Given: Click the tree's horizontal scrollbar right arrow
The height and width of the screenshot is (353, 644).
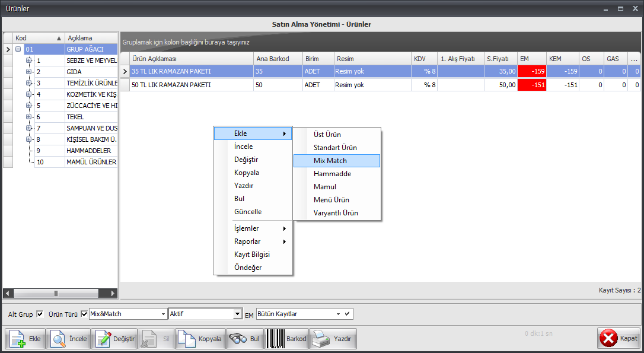Looking at the screenshot, I should 113,294.
